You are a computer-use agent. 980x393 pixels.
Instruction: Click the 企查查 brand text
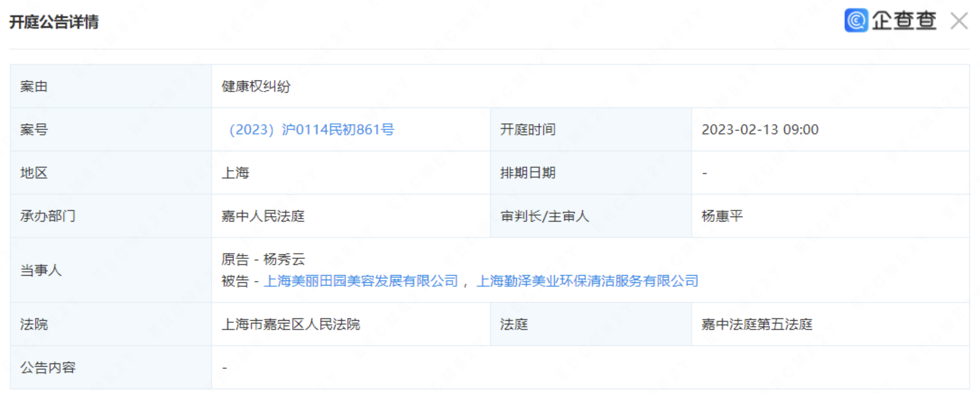pyautogui.click(x=904, y=21)
